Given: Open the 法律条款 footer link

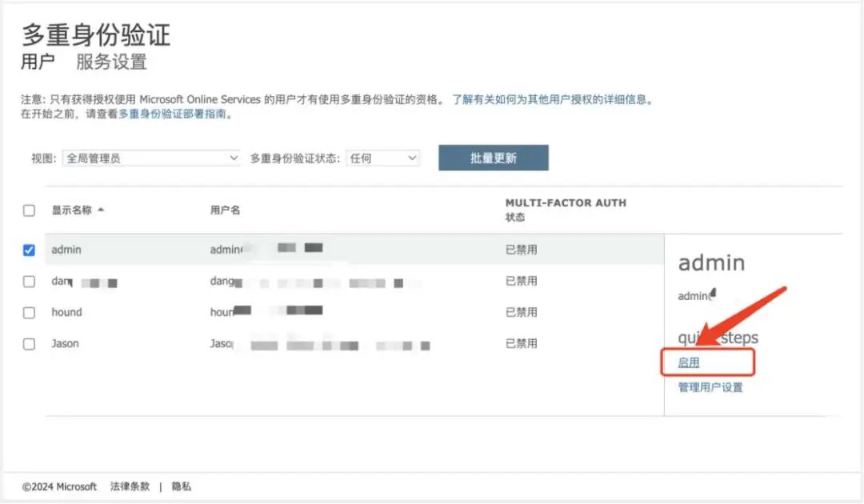Looking at the screenshot, I should coord(130,486).
